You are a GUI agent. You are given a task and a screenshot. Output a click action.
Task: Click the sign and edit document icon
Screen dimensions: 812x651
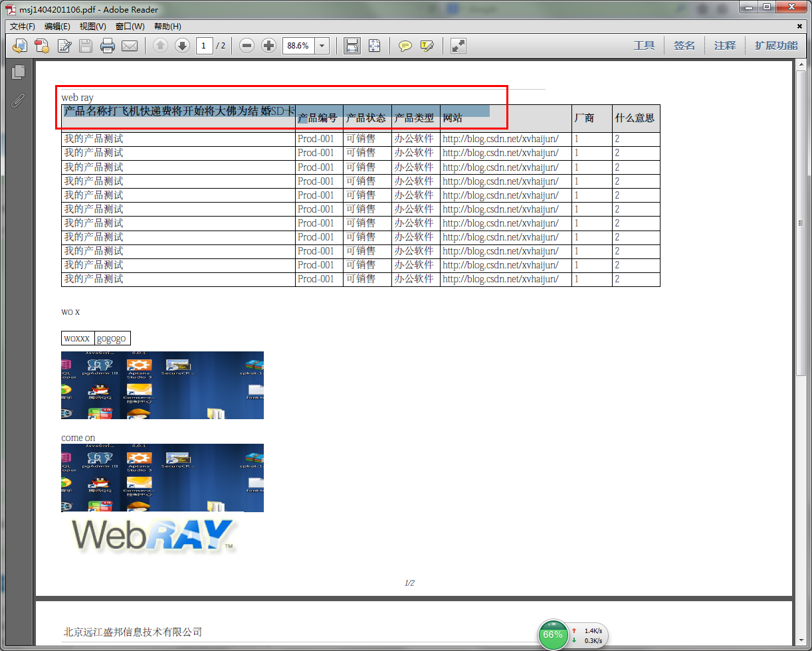[x=64, y=46]
